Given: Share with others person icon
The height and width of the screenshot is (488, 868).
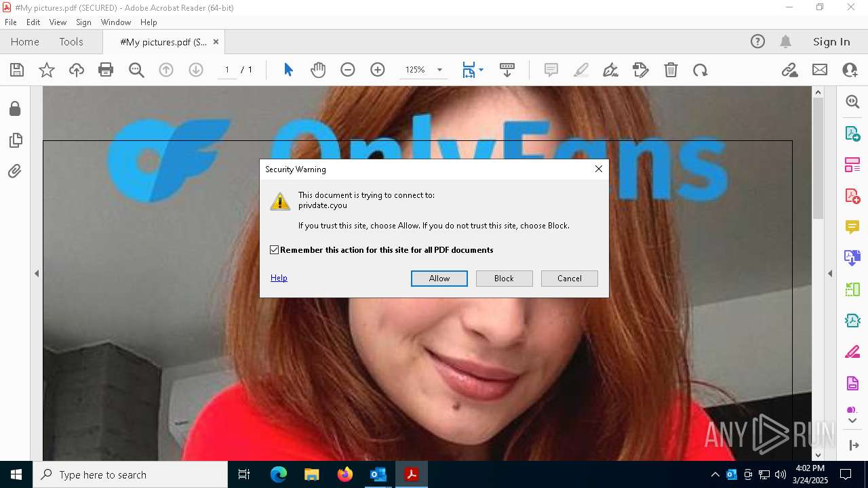Looking at the screenshot, I should [850, 70].
